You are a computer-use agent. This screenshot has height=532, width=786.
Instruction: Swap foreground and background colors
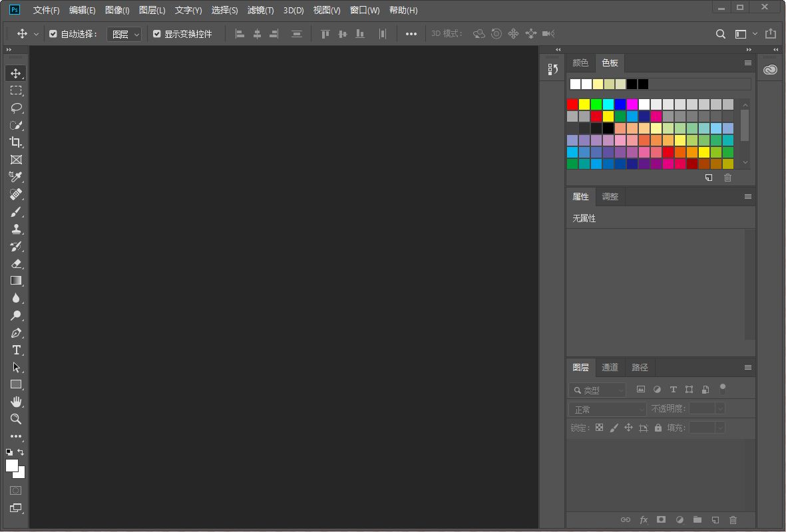21,452
